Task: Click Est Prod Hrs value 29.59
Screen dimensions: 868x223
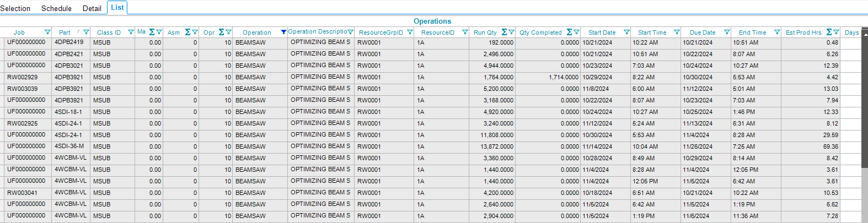Action: 831,135
